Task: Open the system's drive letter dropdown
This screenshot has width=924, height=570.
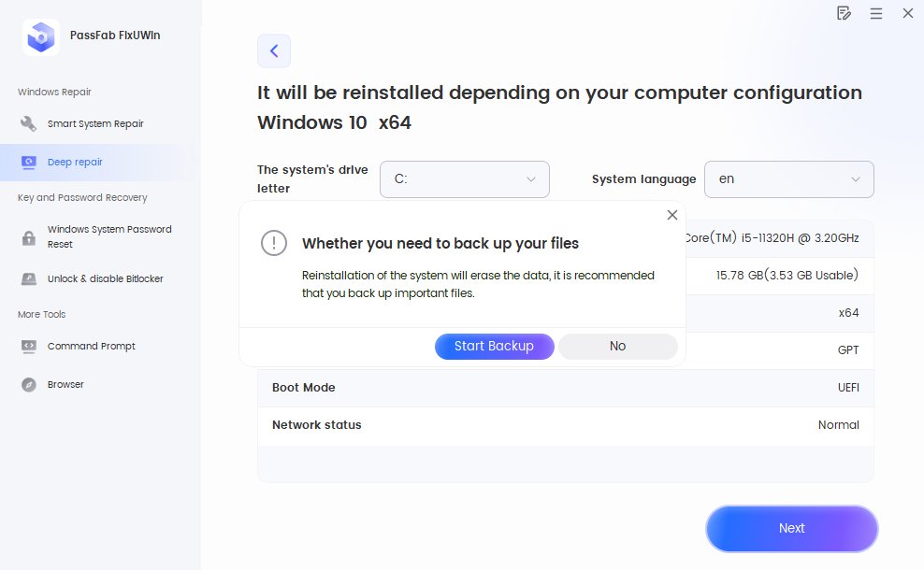Action: point(464,179)
